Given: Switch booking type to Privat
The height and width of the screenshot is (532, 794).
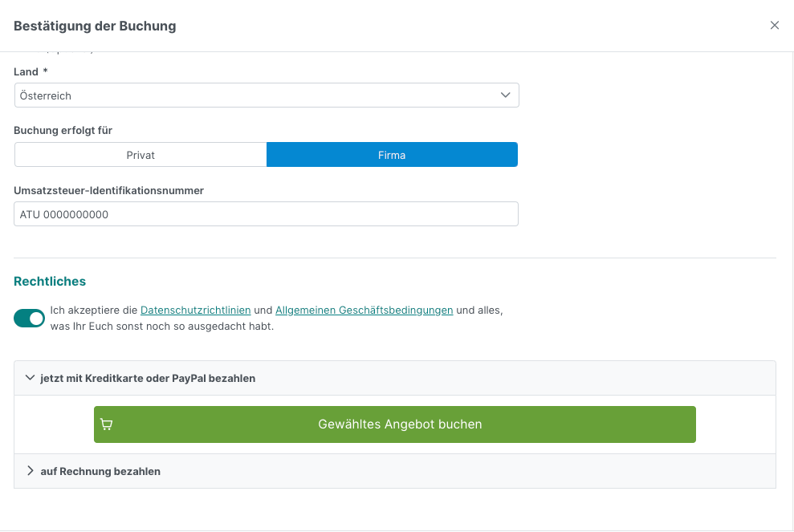Looking at the screenshot, I should (x=140, y=154).
